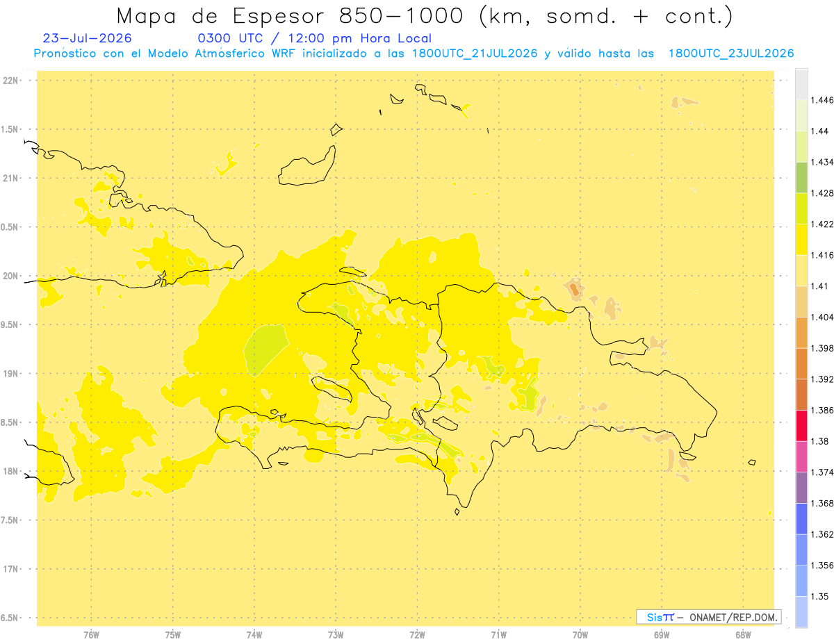Click the legend value '1.446'
834x644 pixels.
[x=822, y=100]
